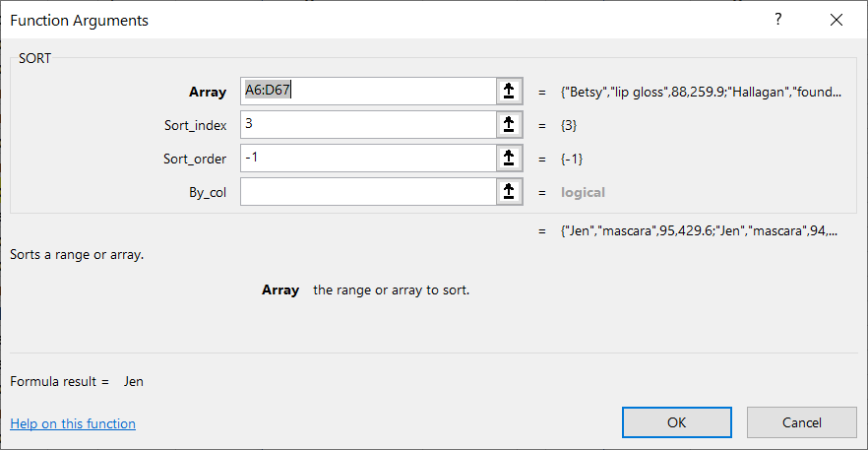868x450 pixels.
Task: Click the Sort_index argument label
Action: pos(195,126)
